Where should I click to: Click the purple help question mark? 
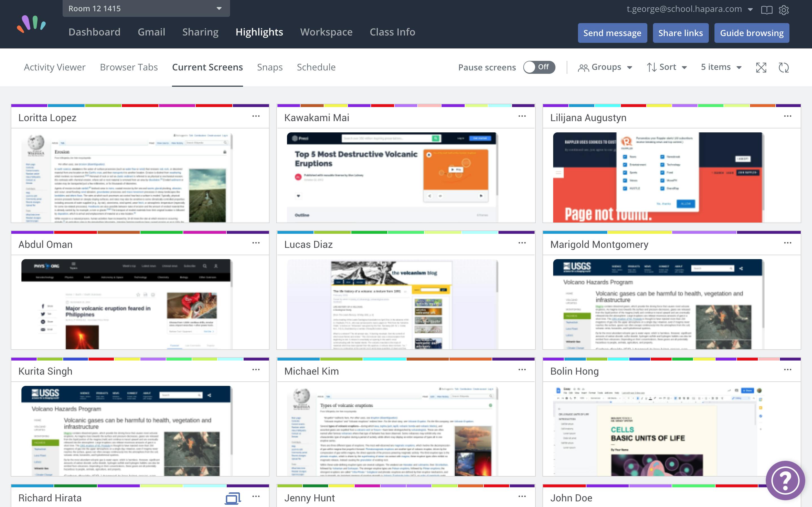[785, 480]
